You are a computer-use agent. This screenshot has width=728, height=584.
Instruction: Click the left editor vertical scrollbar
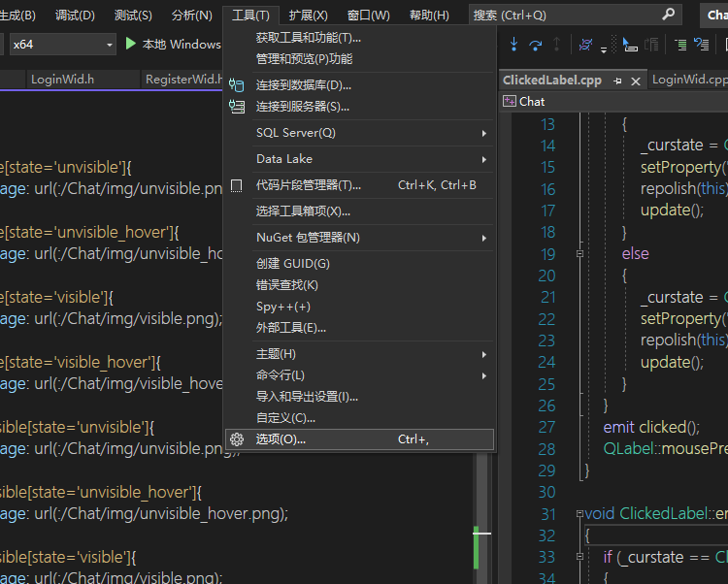(481, 517)
